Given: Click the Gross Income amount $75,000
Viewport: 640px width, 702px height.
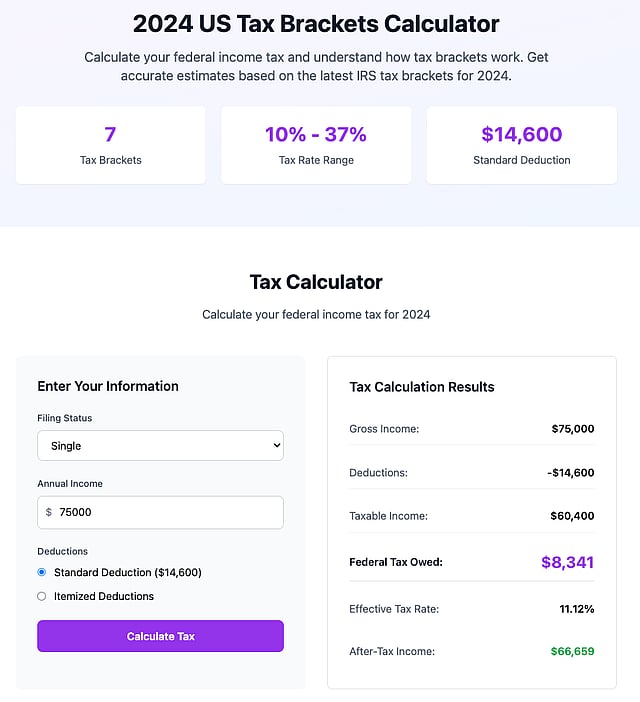Looking at the screenshot, I should coord(572,429).
